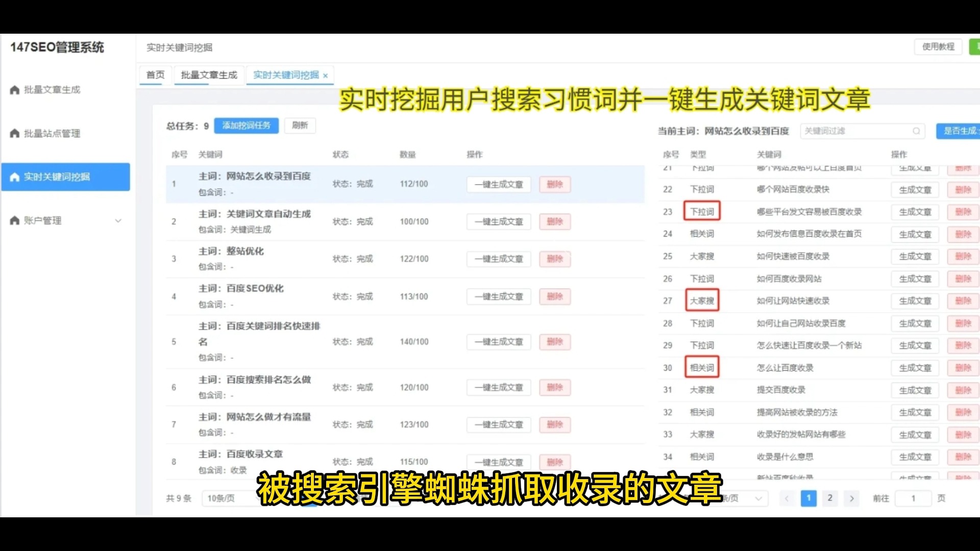Delete keyword 怎么让百度收录
The image size is (980, 551).
coord(963,368)
